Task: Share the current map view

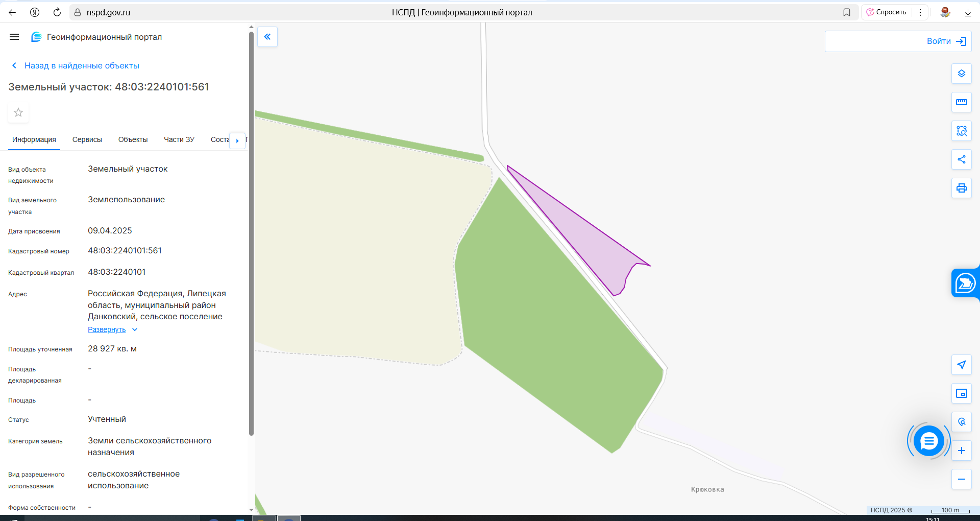Action: click(961, 159)
